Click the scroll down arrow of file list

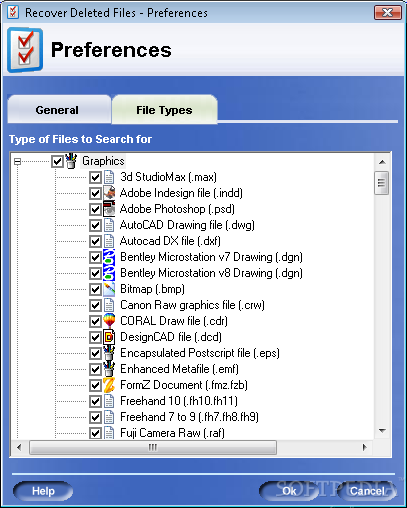pyautogui.click(x=382, y=431)
